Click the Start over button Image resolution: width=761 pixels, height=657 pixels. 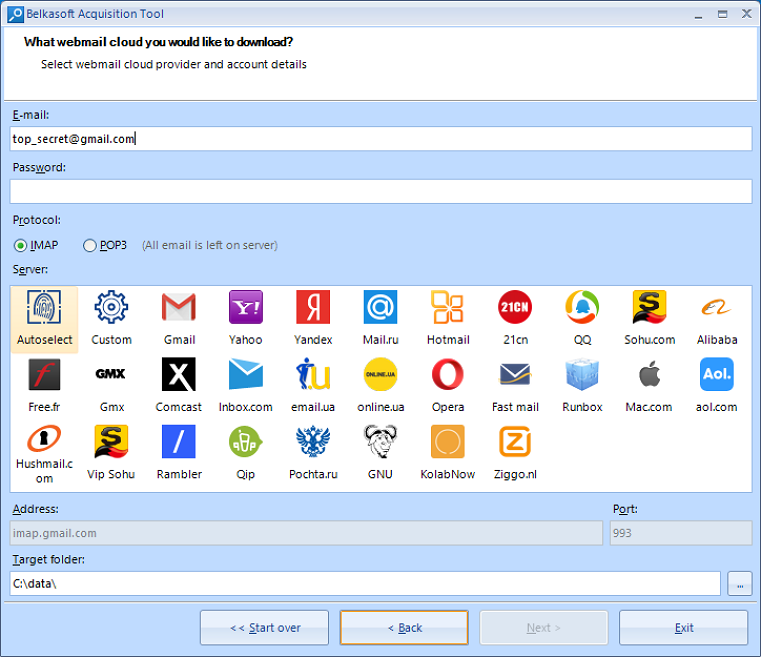click(x=265, y=627)
